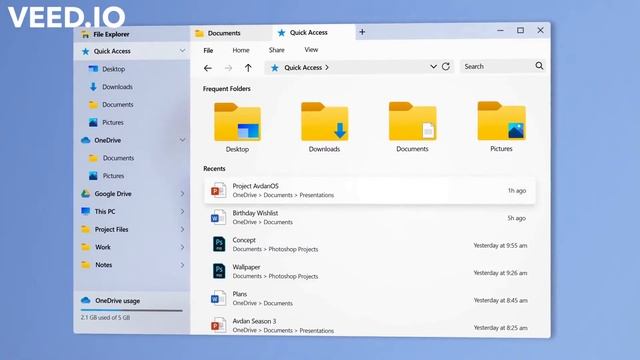The image size is (640, 360).
Task: Click the 'Recents' heading
Action: [214, 169]
